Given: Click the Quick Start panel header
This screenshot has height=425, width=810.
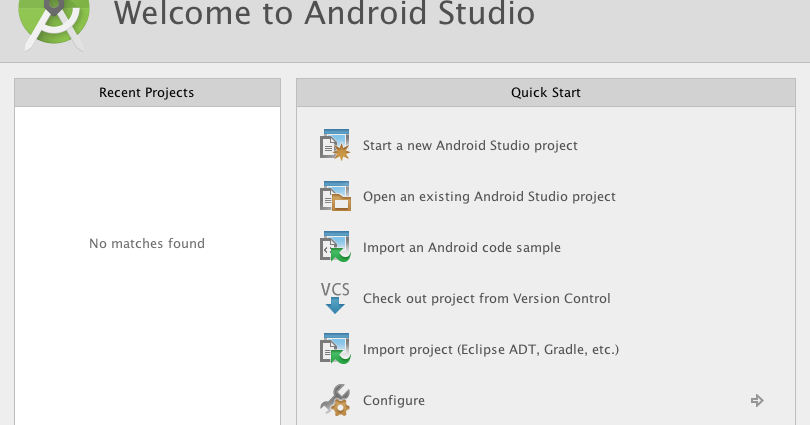Looking at the screenshot, I should 545,93.
